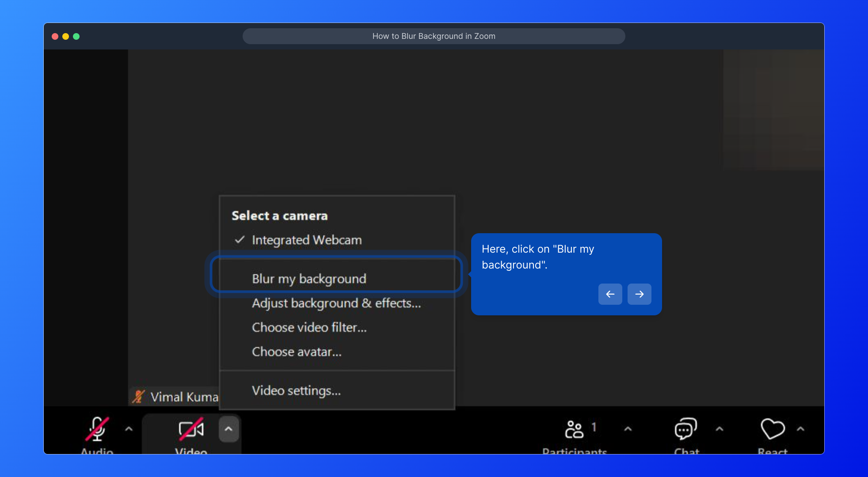Image resolution: width=868 pixels, height=477 pixels.
Task: Click muted mic icon beside Vimal Kumar
Action: point(138,397)
